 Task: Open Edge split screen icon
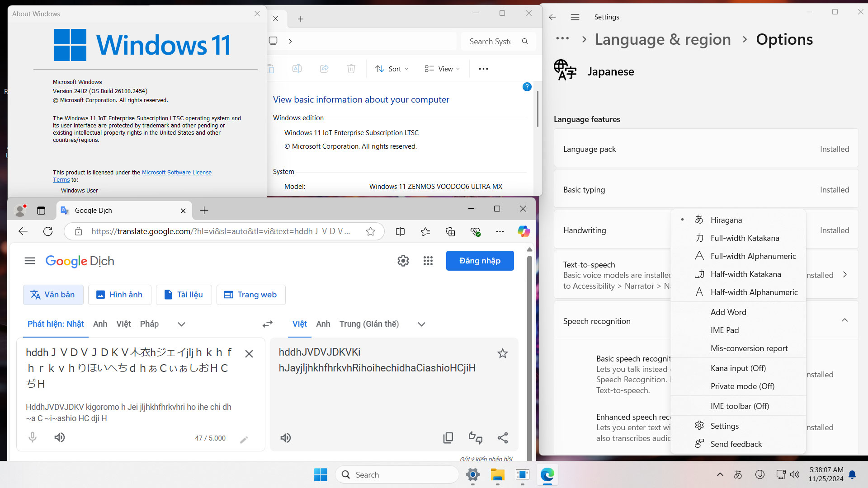pyautogui.click(x=400, y=231)
